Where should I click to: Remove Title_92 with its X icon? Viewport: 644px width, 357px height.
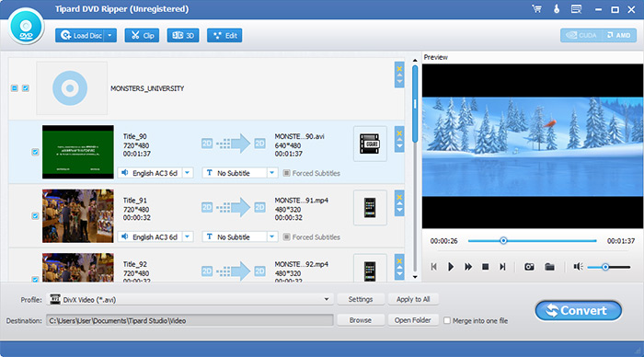(x=399, y=261)
